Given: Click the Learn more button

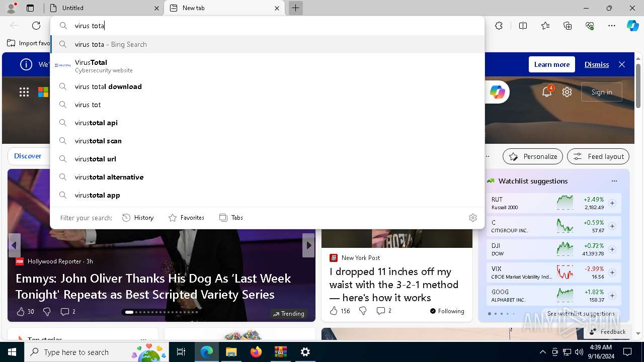Looking at the screenshot, I should pyautogui.click(x=551, y=64).
